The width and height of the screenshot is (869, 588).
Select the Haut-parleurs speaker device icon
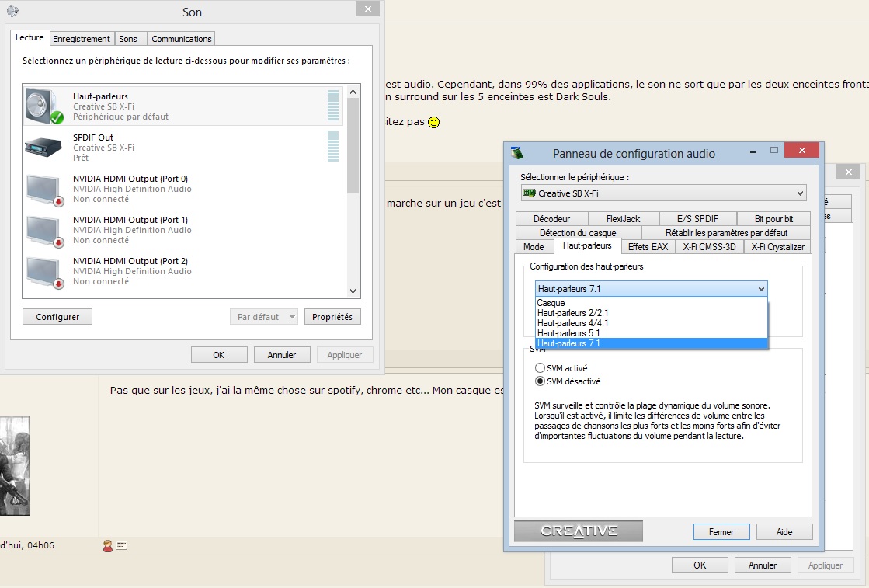tap(44, 106)
